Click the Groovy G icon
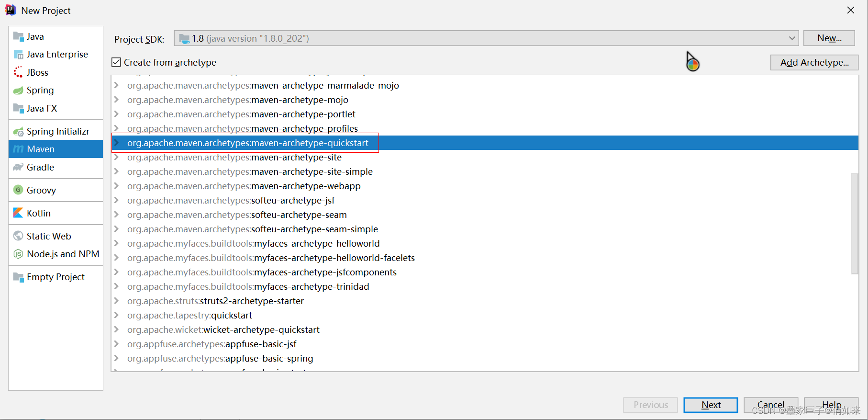 (x=18, y=190)
